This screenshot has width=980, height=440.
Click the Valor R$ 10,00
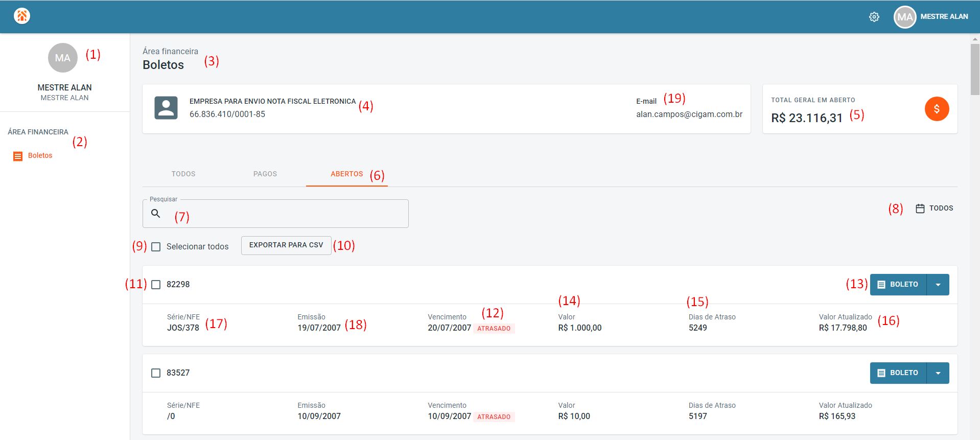574,416
